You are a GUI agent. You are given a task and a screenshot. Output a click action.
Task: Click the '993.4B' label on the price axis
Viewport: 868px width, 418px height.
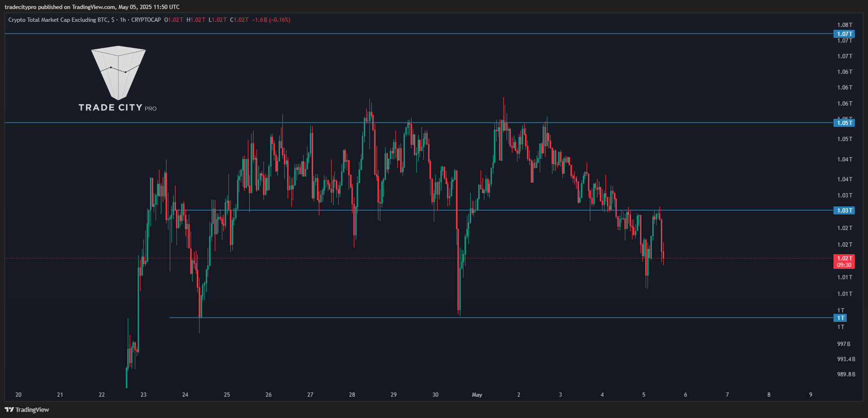click(846, 359)
